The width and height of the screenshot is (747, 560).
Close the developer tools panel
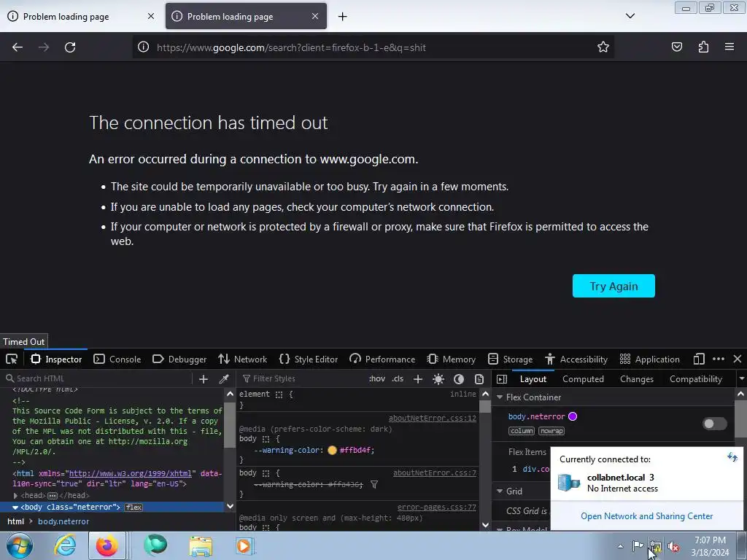pos(738,359)
